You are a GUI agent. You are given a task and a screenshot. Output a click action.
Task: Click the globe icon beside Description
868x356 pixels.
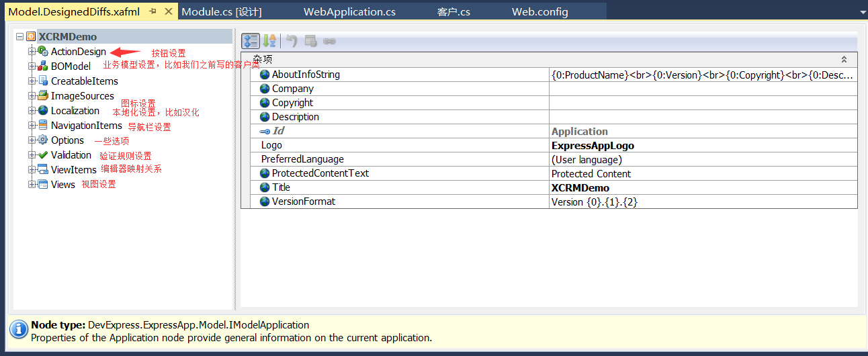[x=265, y=117]
